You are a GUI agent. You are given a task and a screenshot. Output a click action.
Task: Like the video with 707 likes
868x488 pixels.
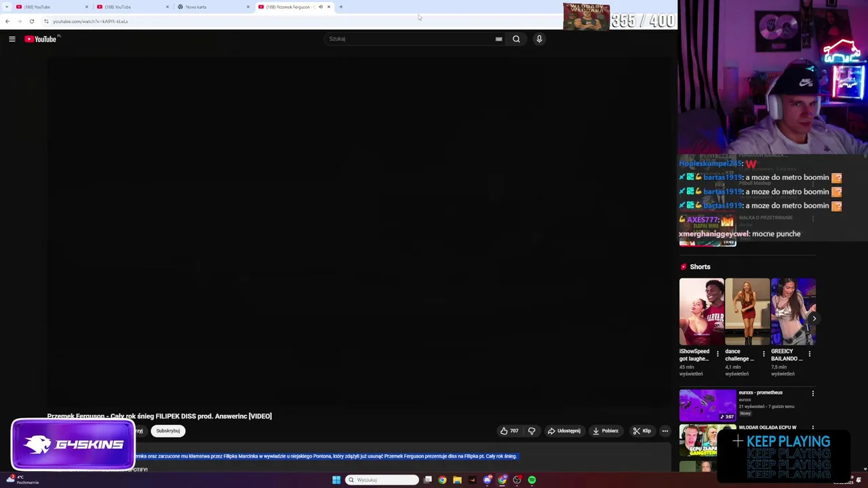[x=509, y=431]
